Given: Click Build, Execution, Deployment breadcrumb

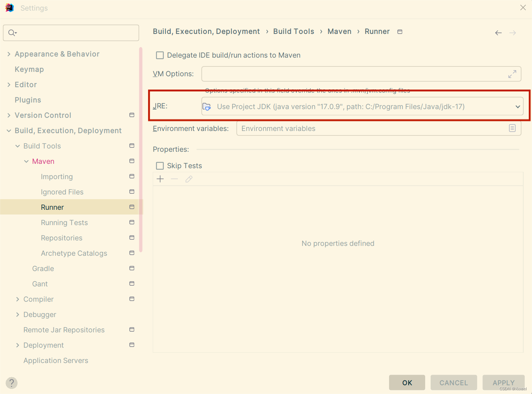Looking at the screenshot, I should click(206, 31).
